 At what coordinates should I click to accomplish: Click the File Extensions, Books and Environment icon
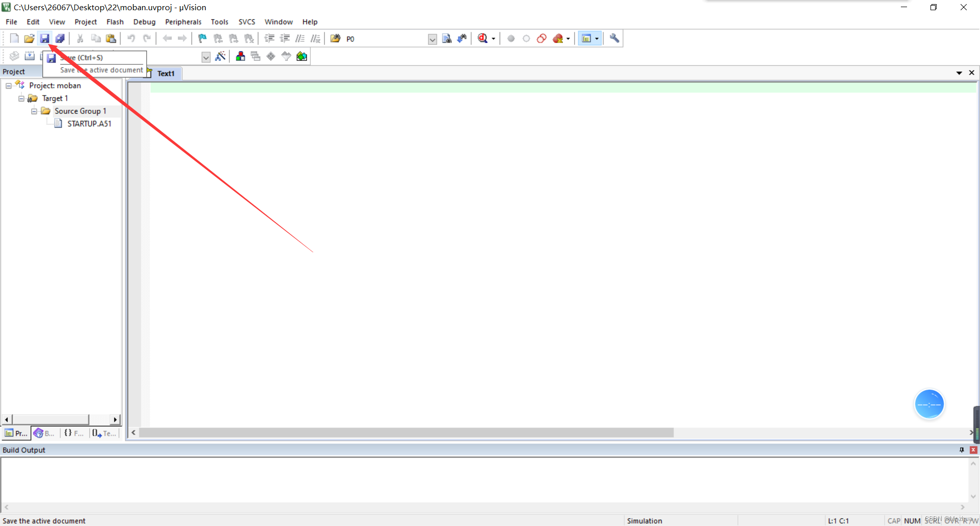coord(240,56)
